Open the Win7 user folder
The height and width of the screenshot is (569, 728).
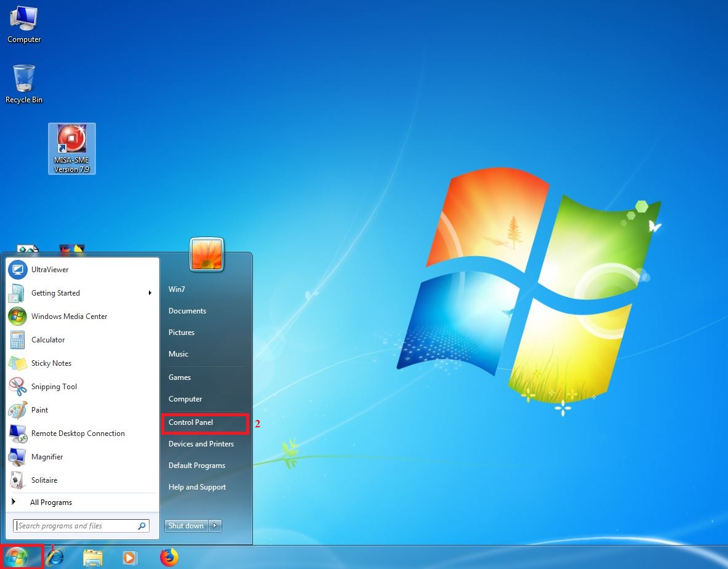pyautogui.click(x=177, y=289)
